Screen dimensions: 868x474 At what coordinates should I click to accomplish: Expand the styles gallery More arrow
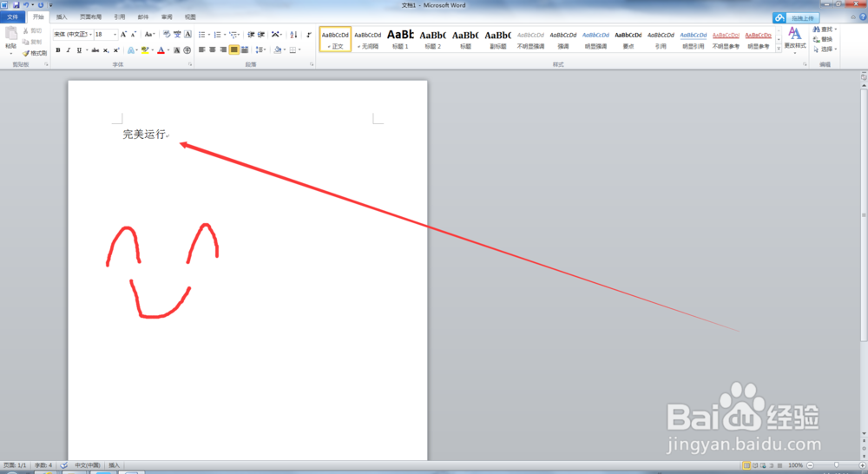(x=779, y=49)
